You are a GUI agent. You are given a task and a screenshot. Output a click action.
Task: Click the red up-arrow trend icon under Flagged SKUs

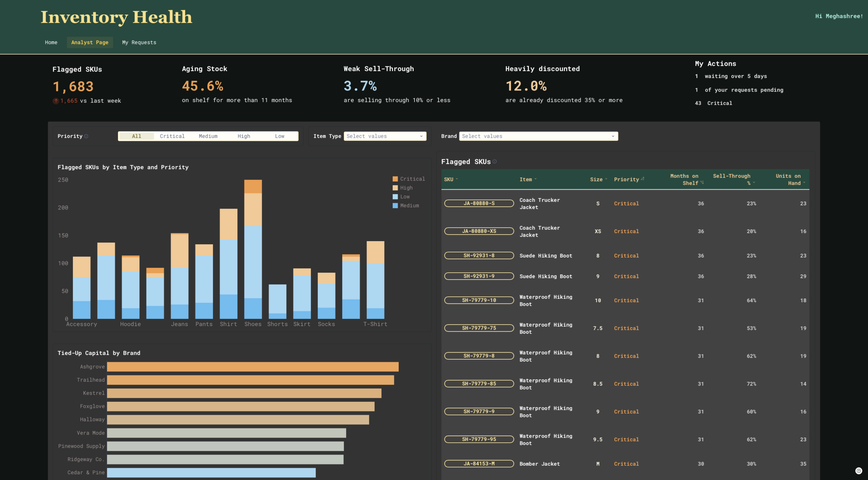[x=56, y=101]
